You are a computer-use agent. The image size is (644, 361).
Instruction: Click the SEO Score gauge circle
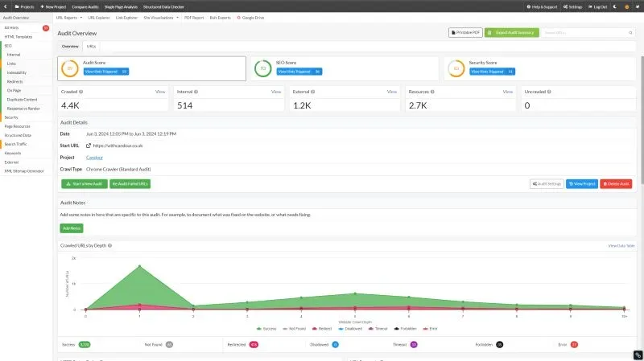[263, 68]
